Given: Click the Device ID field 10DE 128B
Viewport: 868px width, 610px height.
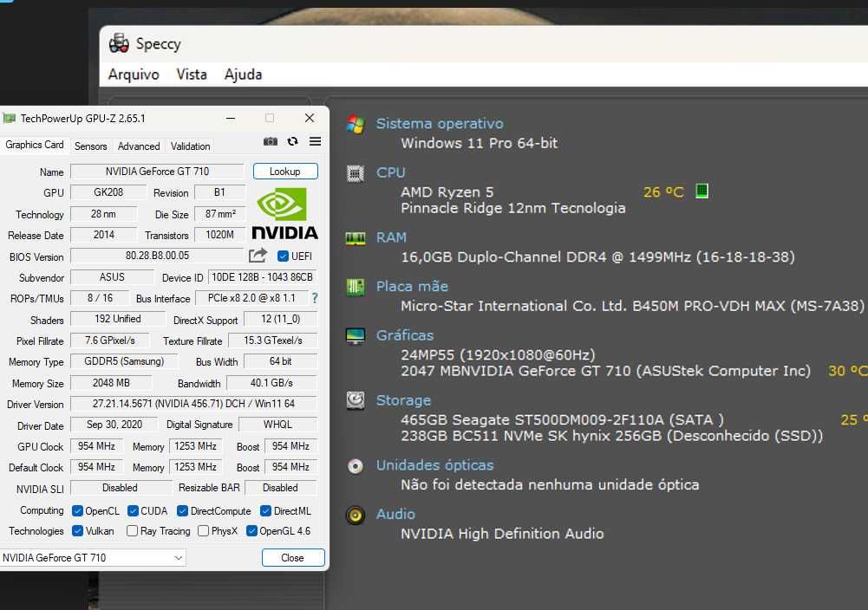Looking at the screenshot, I should coord(263,277).
